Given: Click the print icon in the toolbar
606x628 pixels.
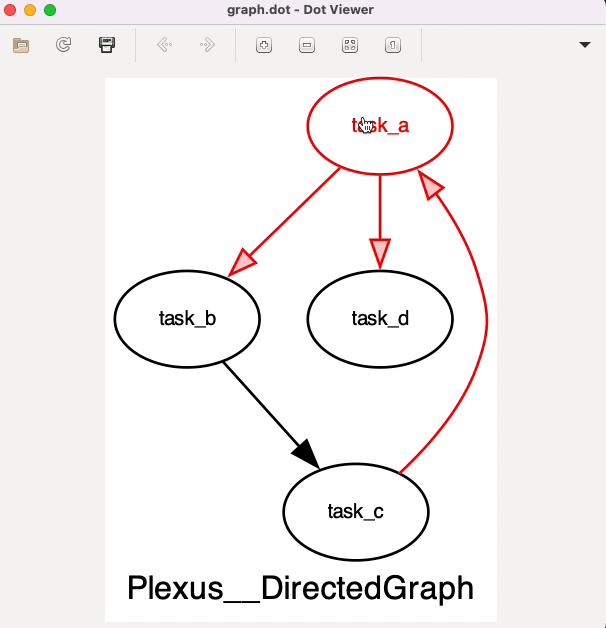Looking at the screenshot, I should tap(106, 45).
